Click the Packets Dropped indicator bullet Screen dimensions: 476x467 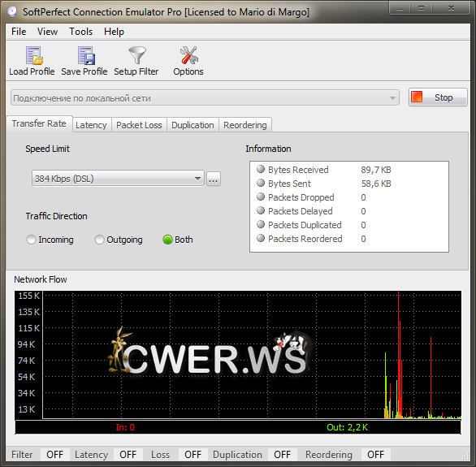coord(261,197)
